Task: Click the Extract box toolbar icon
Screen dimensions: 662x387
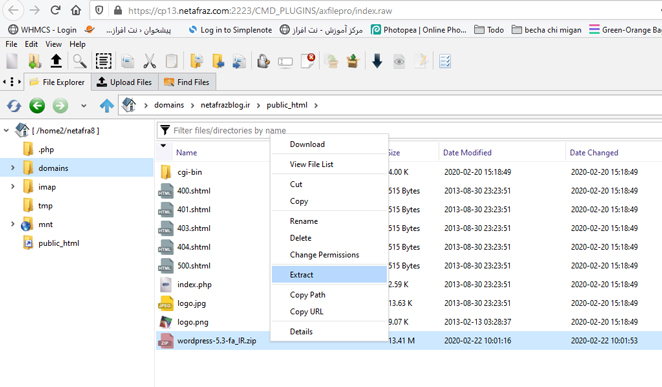Action: point(353,61)
